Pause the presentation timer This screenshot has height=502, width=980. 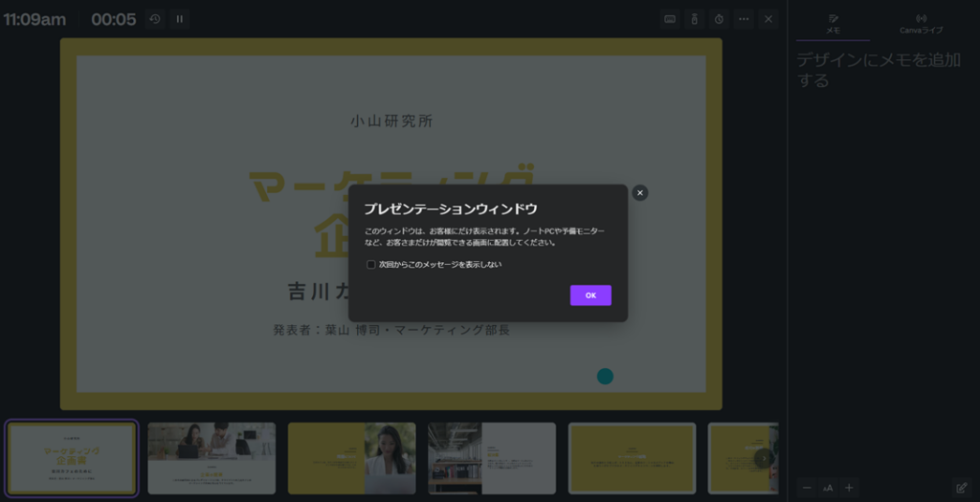tap(180, 19)
